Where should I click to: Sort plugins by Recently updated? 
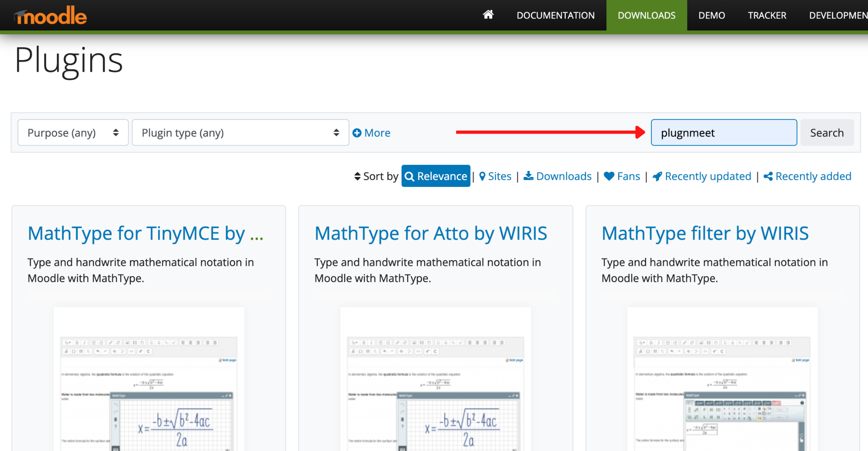[702, 177]
